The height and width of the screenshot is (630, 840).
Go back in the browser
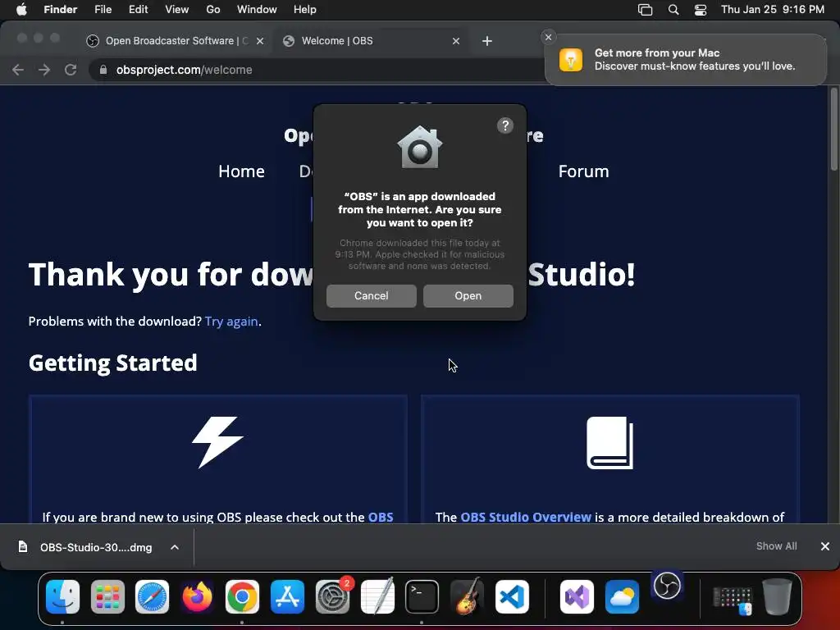tap(18, 70)
